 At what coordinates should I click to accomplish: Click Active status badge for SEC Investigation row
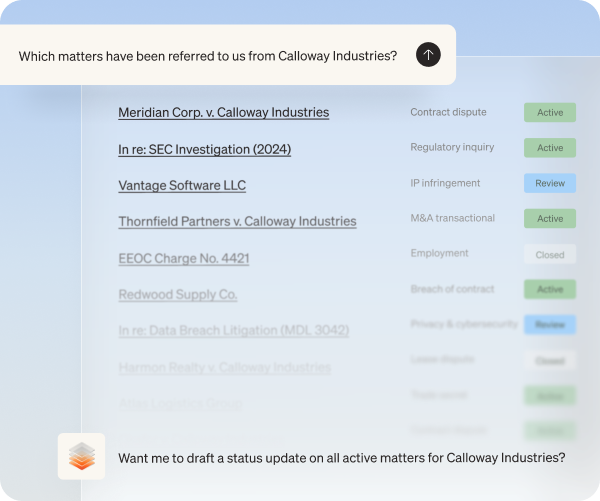coord(550,148)
